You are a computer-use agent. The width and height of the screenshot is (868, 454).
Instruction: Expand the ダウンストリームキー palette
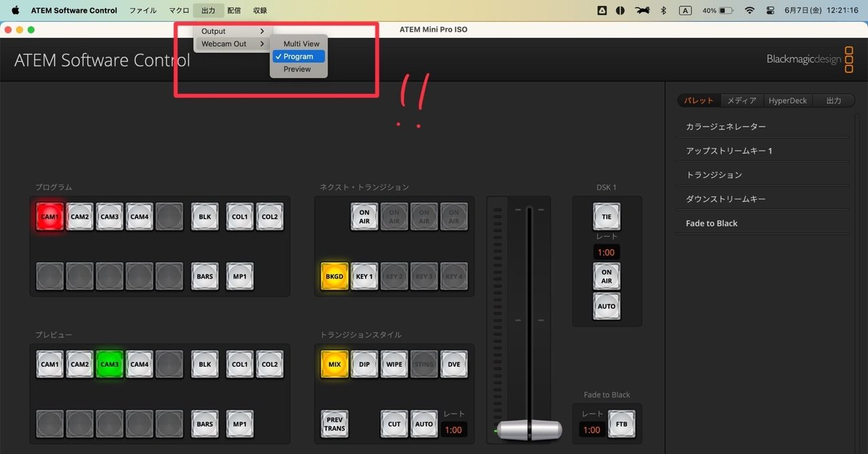[762, 199]
